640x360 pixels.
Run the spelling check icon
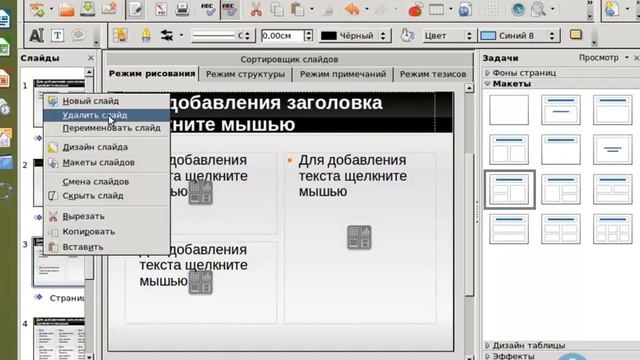pyautogui.click(x=209, y=9)
